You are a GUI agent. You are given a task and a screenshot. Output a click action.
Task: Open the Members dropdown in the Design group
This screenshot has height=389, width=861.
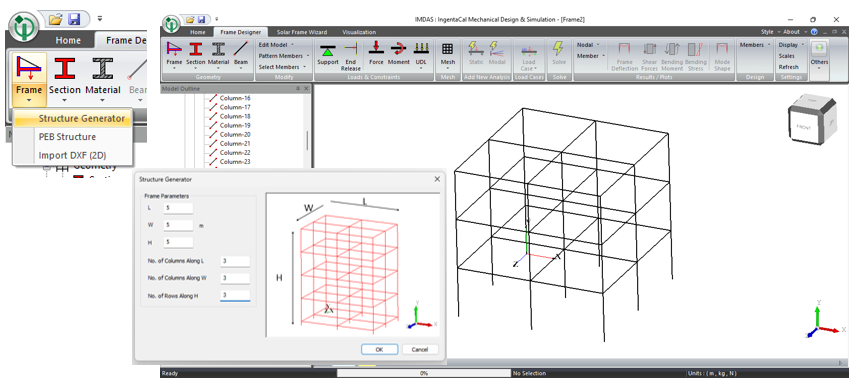[755, 45]
